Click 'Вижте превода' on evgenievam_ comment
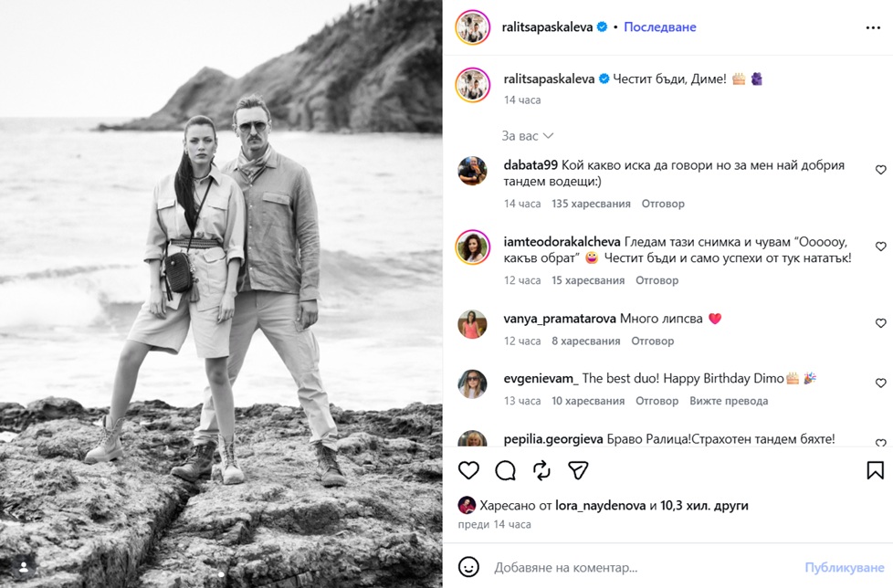 click(x=729, y=401)
